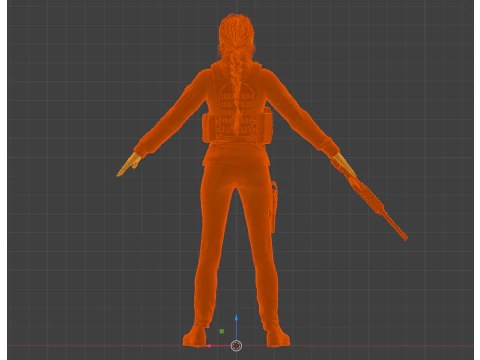
Task: Click the 3D cursor circle at the origin
Action: [x=236, y=346]
